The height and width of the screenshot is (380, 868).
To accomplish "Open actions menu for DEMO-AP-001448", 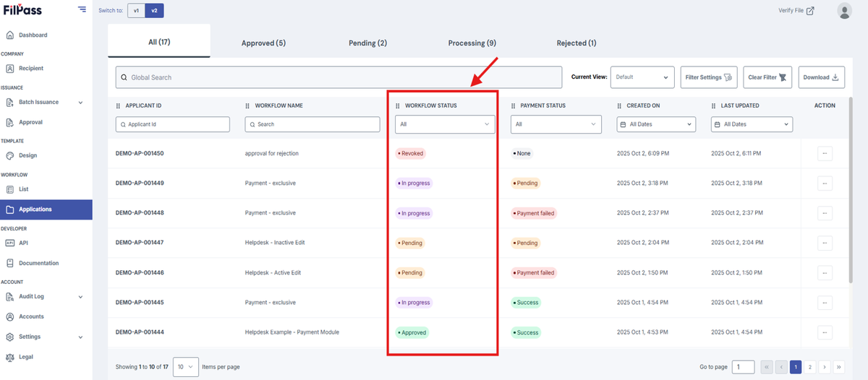I will 825,213.
